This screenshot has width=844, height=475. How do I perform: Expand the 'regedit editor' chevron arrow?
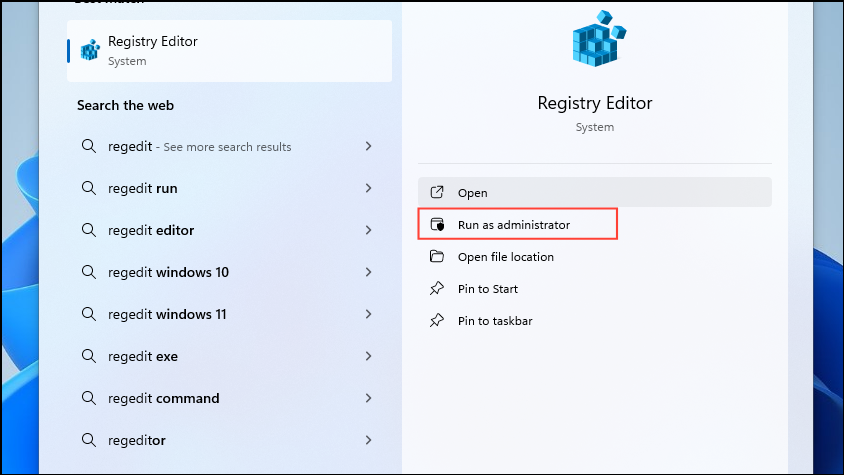pos(368,230)
